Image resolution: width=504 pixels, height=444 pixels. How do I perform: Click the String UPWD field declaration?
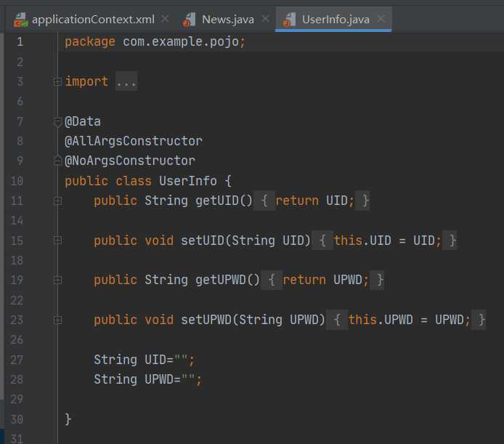[x=147, y=379]
